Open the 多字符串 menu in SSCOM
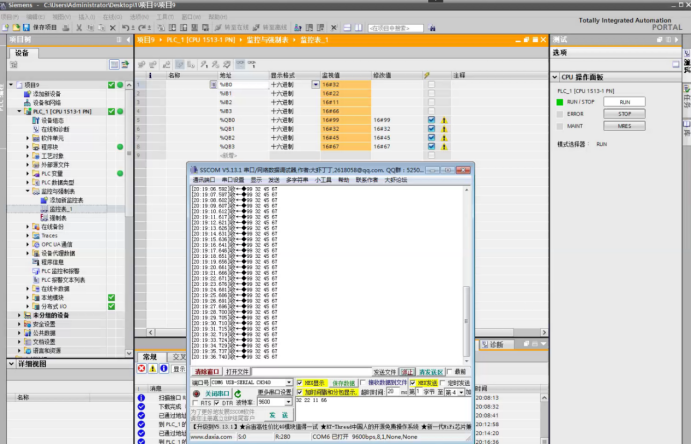This screenshot has height=444, width=692. point(297,180)
